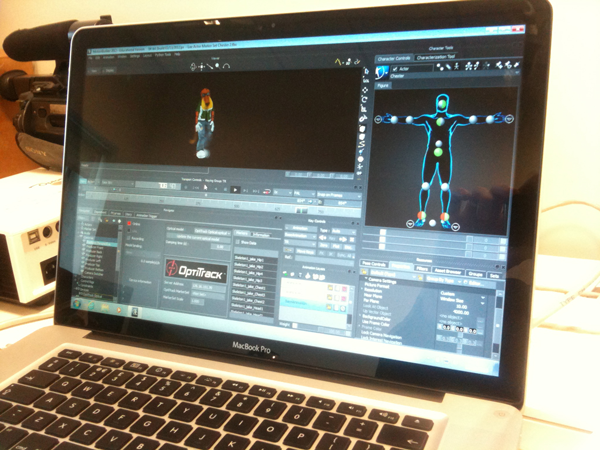Click the Flat button in Key Controls
Image resolution: width=600 pixels, height=450 pixels.
pyautogui.click(x=336, y=246)
